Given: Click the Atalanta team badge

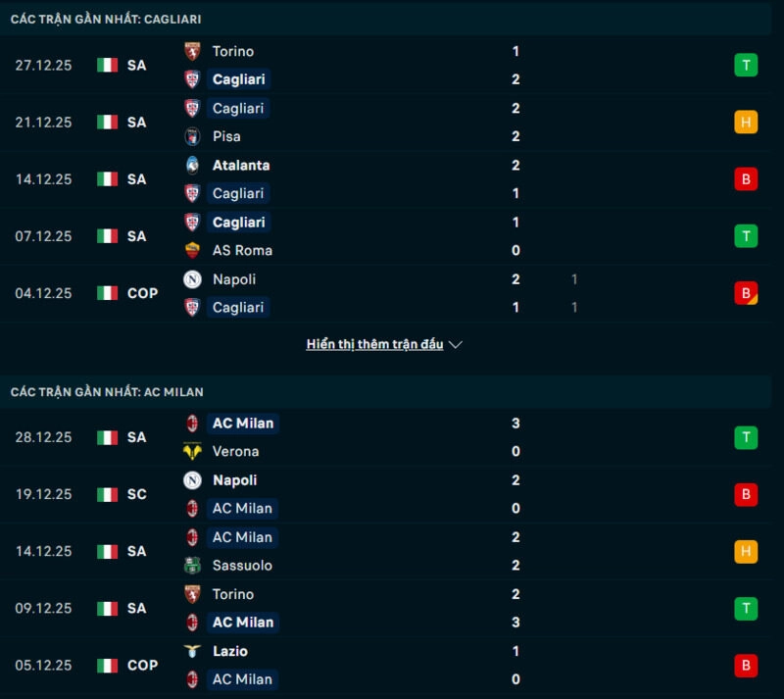Looking at the screenshot, I should click(193, 166).
